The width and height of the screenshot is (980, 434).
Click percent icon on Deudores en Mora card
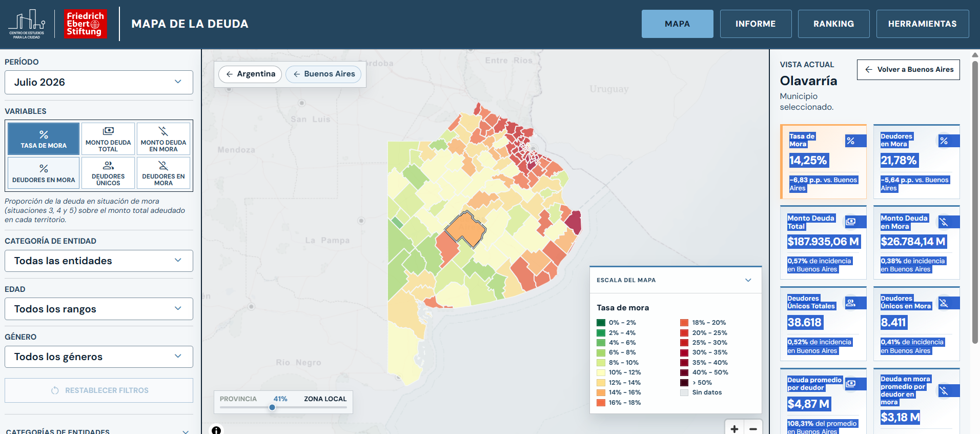click(944, 141)
